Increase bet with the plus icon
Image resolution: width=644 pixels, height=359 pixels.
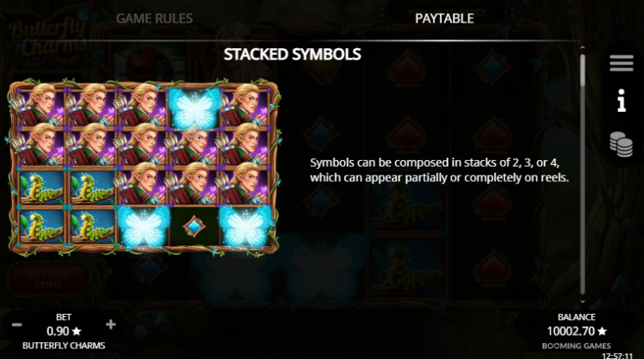[110, 324]
